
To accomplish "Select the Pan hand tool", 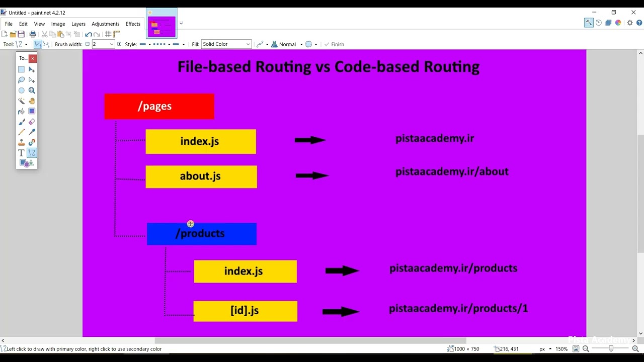I will [x=32, y=101].
